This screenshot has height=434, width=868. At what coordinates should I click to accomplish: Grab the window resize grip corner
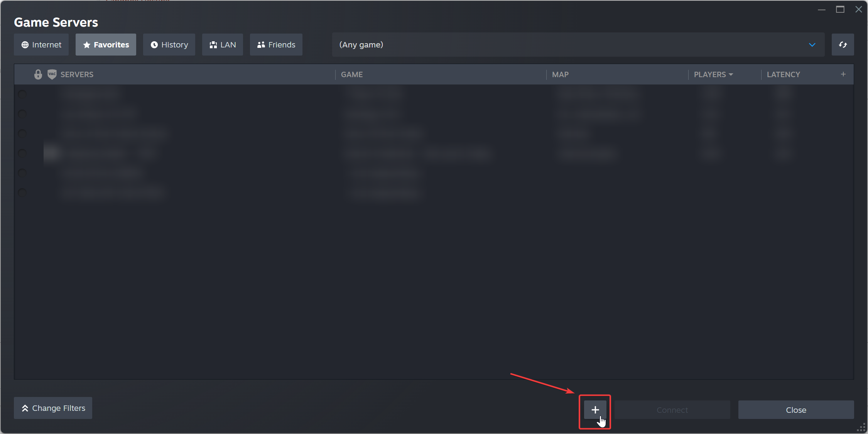(x=861, y=427)
